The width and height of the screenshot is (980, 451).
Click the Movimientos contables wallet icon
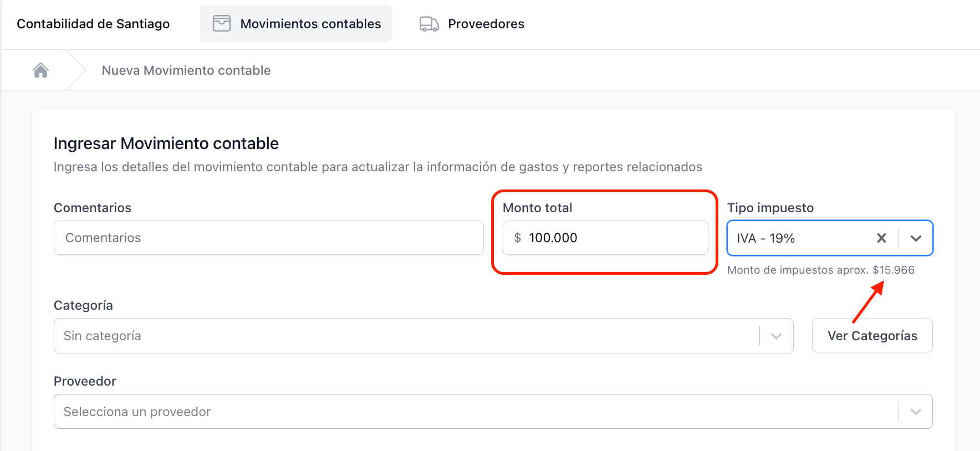click(x=222, y=24)
